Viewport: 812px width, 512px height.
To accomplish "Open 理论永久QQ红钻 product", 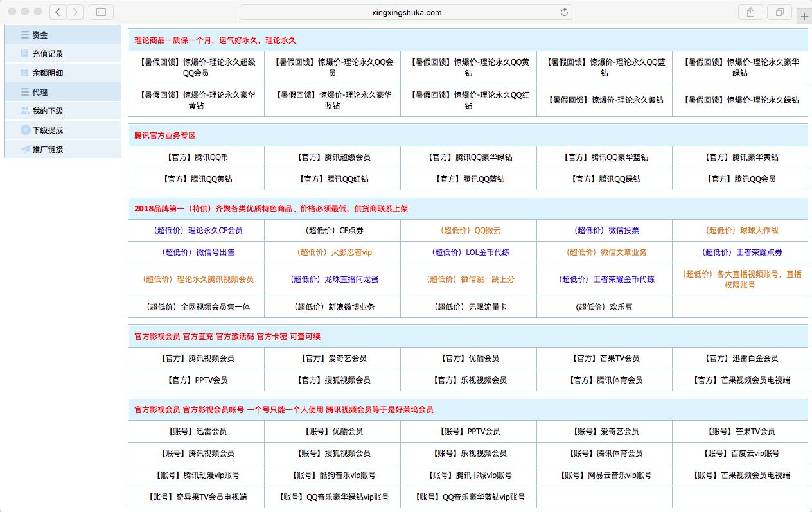I will pos(468,100).
